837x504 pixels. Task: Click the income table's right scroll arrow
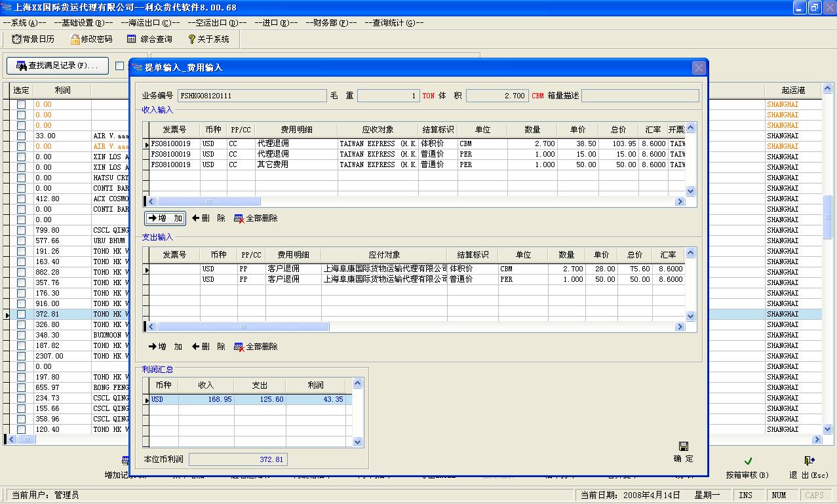(681, 201)
